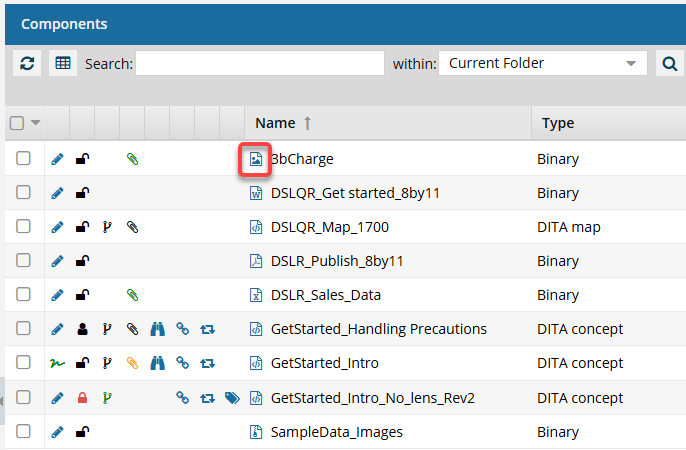Image resolution: width=686 pixels, height=450 pixels.
Task: Sort by the Name column header
Action: pyautogui.click(x=275, y=123)
